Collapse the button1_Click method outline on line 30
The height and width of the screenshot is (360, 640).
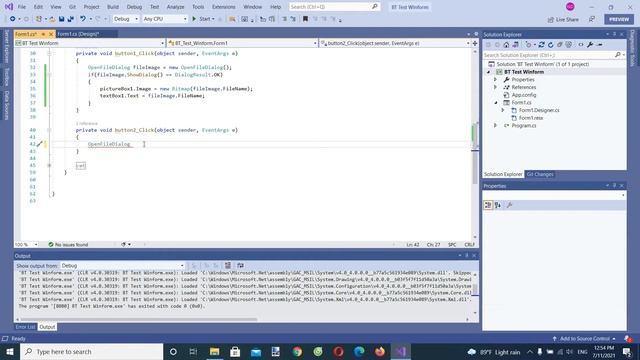[49, 53]
